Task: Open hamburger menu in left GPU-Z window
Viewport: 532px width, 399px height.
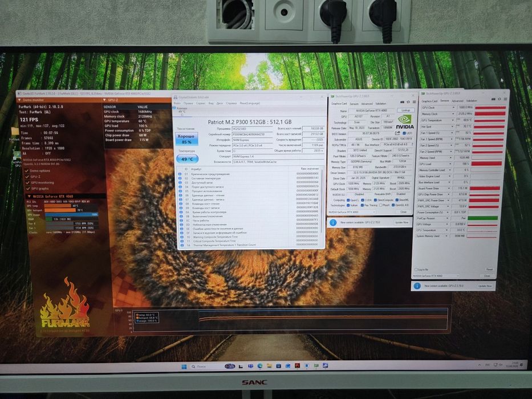Action: point(414,102)
